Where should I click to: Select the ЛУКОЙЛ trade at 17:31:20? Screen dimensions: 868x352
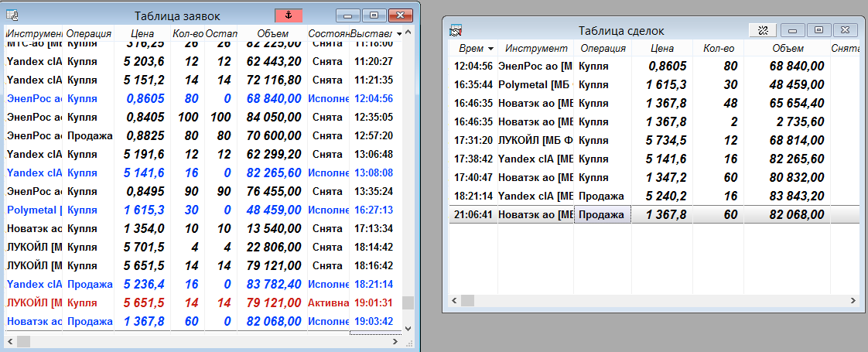pos(654,140)
